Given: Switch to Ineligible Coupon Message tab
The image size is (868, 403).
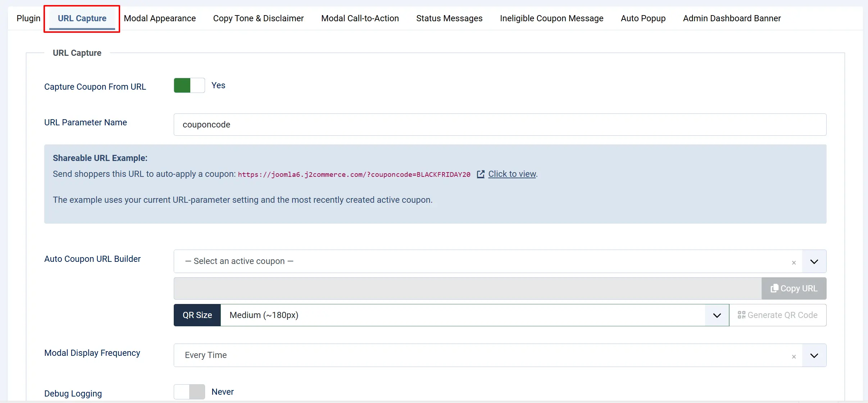Looking at the screenshot, I should (x=551, y=18).
